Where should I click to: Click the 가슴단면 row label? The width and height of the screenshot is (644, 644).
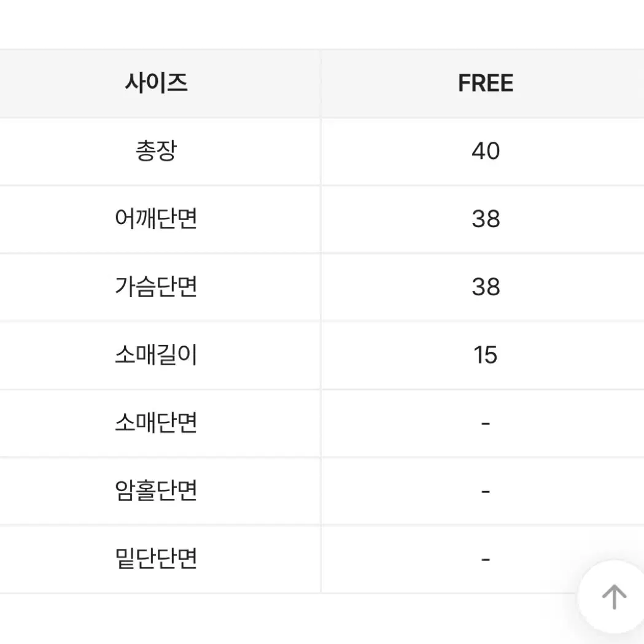156,287
